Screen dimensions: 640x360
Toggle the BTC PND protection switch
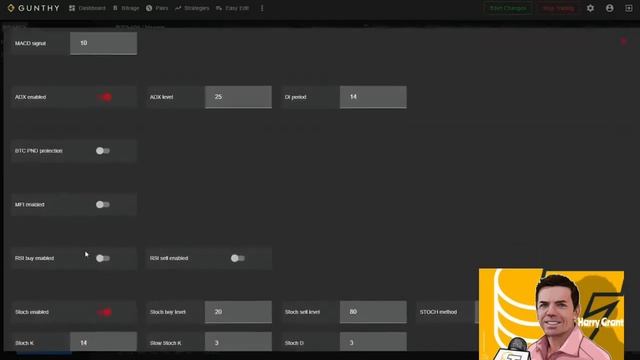pyautogui.click(x=103, y=151)
